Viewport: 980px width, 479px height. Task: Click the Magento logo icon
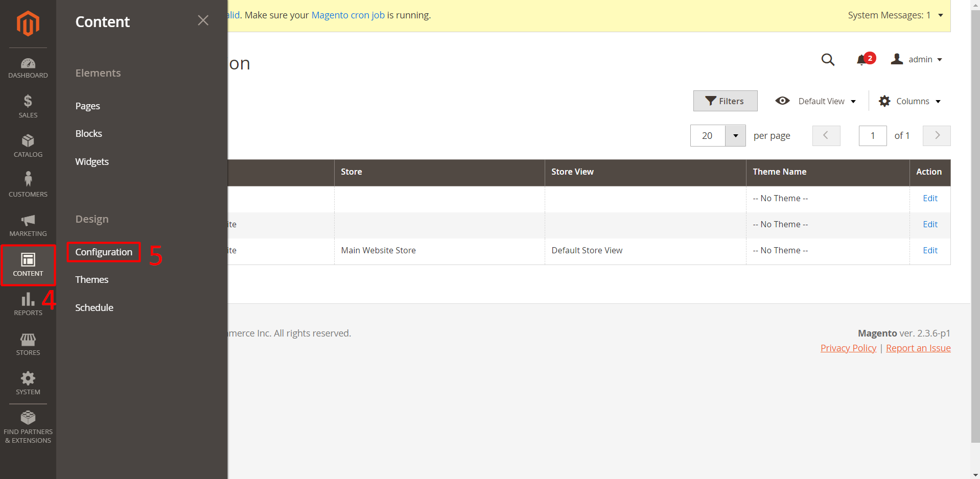(x=28, y=23)
